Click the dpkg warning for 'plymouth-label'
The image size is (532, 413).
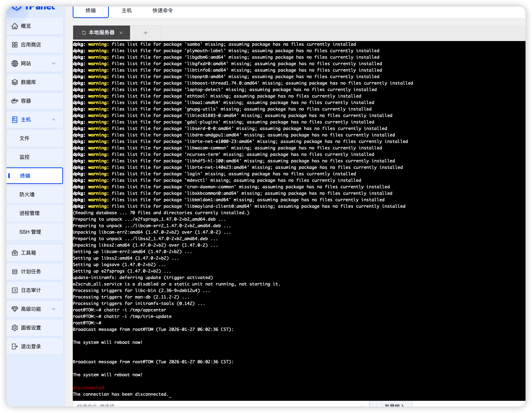[226, 51]
